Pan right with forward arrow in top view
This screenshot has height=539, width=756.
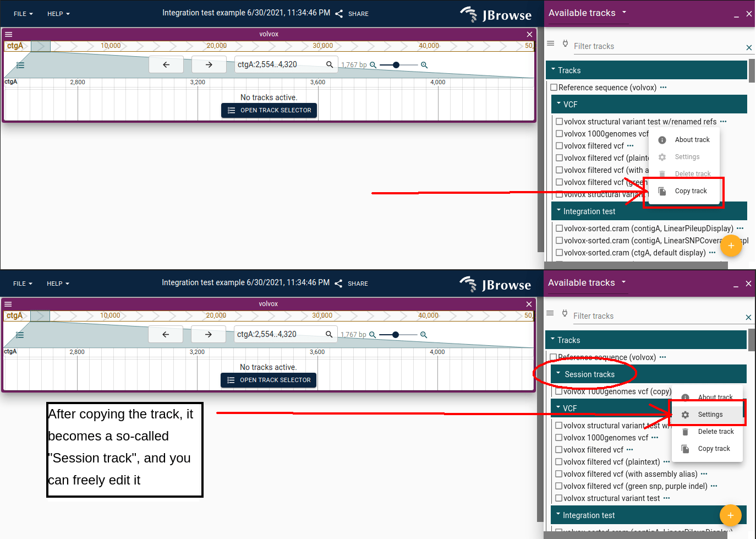[209, 64]
